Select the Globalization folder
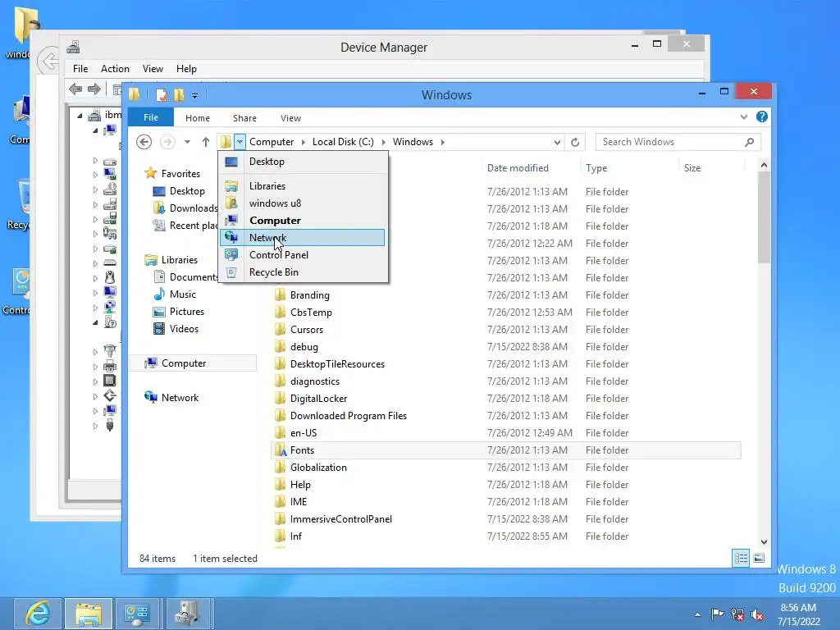The width and height of the screenshot is (840, 630). tap(318, 467)
